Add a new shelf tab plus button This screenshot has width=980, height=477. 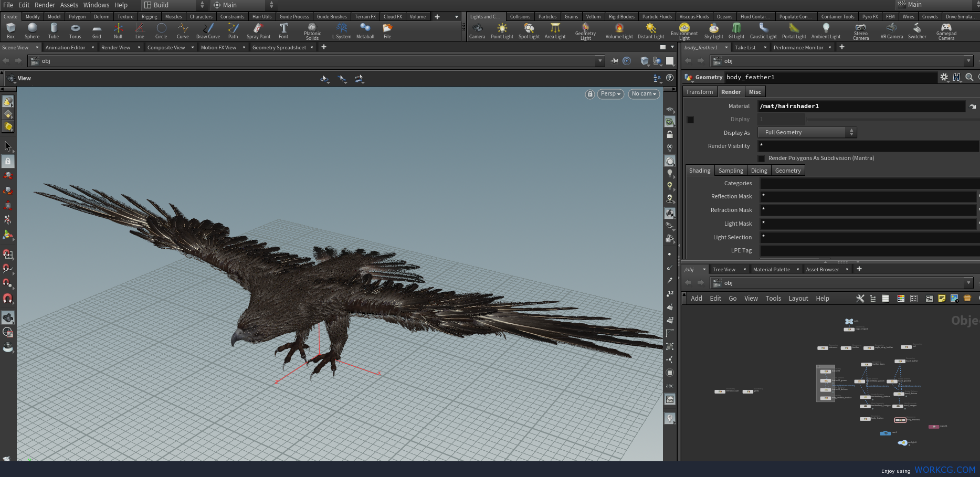437,17
